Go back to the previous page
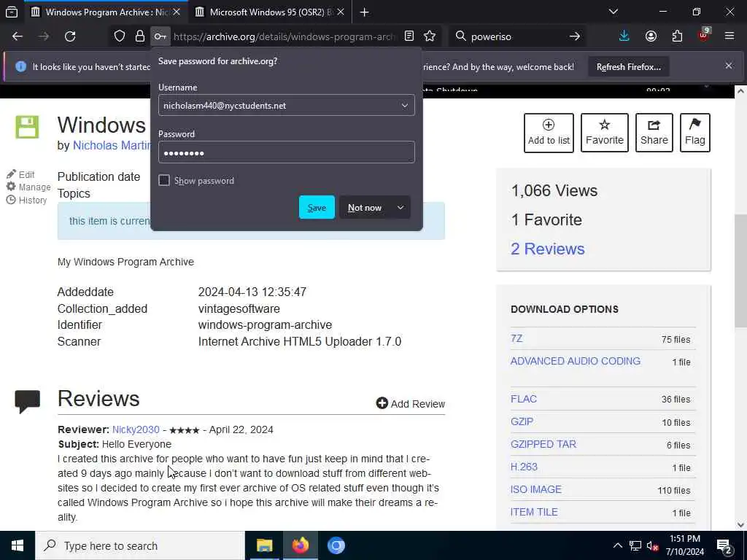 click(x=18, y=36)
